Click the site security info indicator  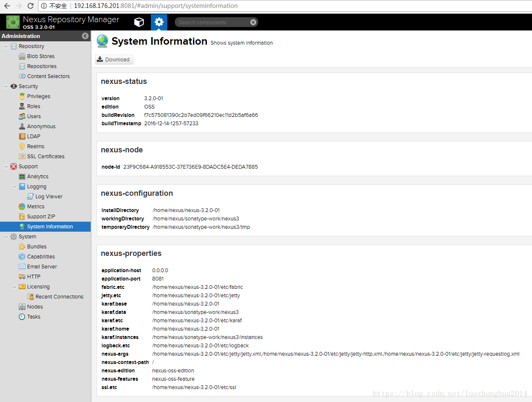54,6
